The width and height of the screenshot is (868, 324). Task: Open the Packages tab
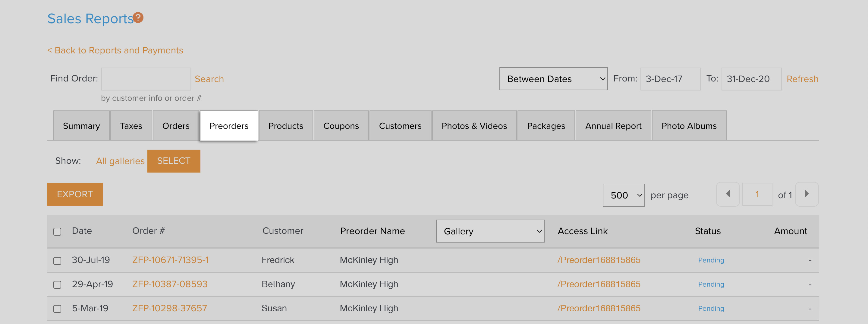click(x=546, y=126)
